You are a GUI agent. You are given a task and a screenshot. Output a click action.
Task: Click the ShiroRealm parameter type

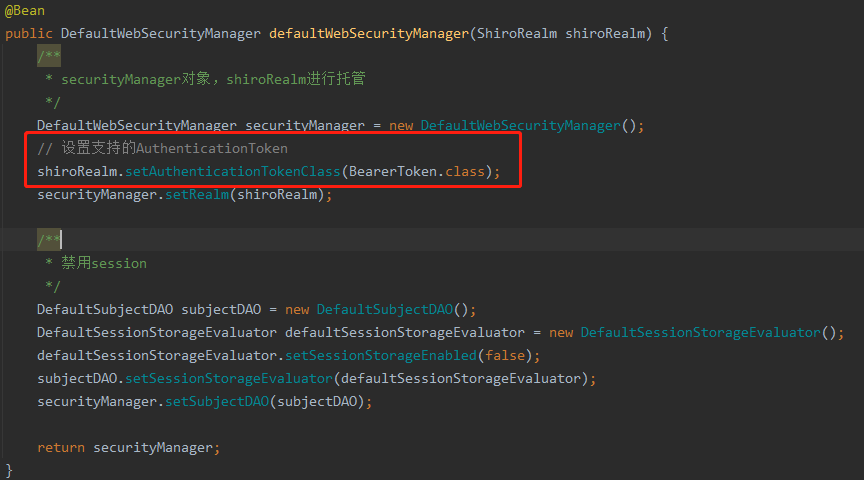coord(516,34)
